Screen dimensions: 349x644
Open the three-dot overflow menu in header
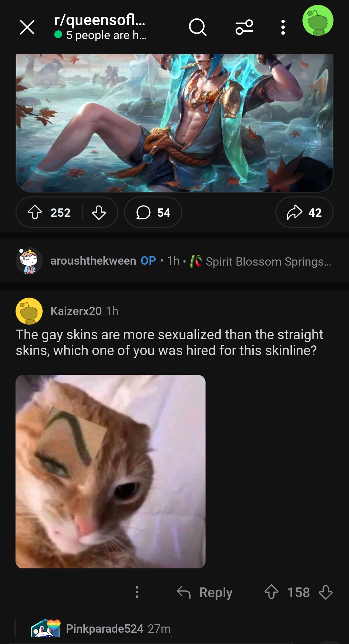tap(283, 27)
